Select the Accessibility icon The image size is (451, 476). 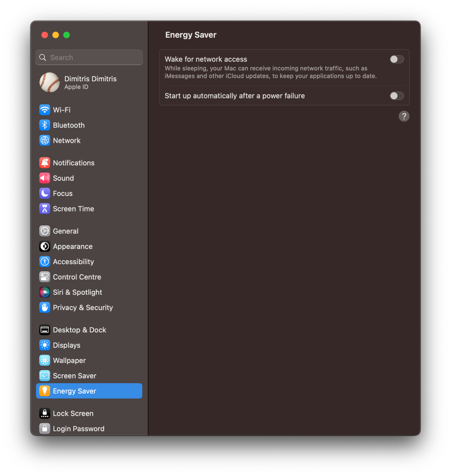(45, 262)
